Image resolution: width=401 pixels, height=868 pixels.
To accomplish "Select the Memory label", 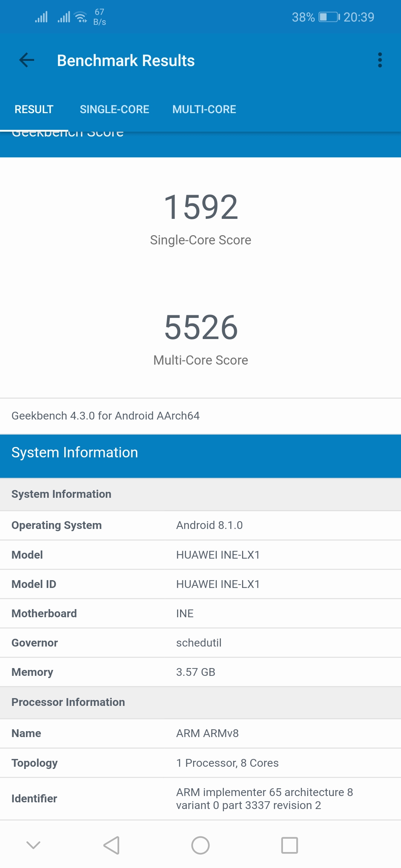I will 32,672.
